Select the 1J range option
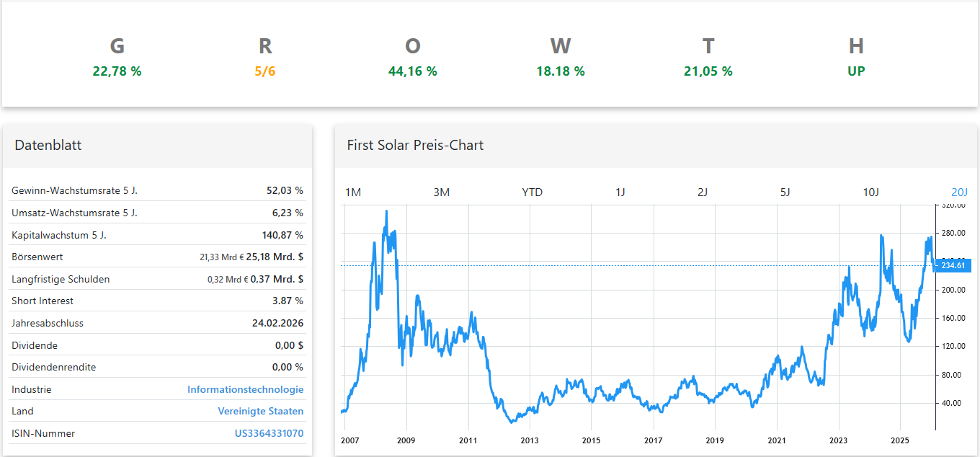 pos(620,192)
